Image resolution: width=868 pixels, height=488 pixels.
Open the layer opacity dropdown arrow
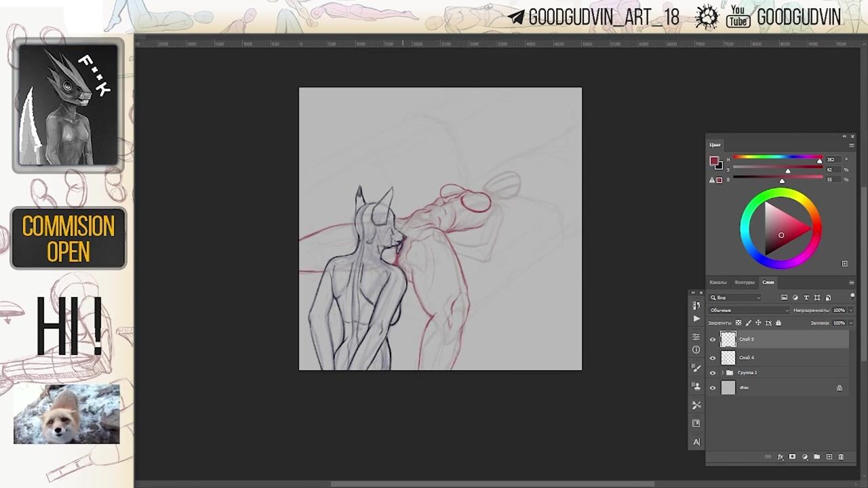click(x=850, y=310)
